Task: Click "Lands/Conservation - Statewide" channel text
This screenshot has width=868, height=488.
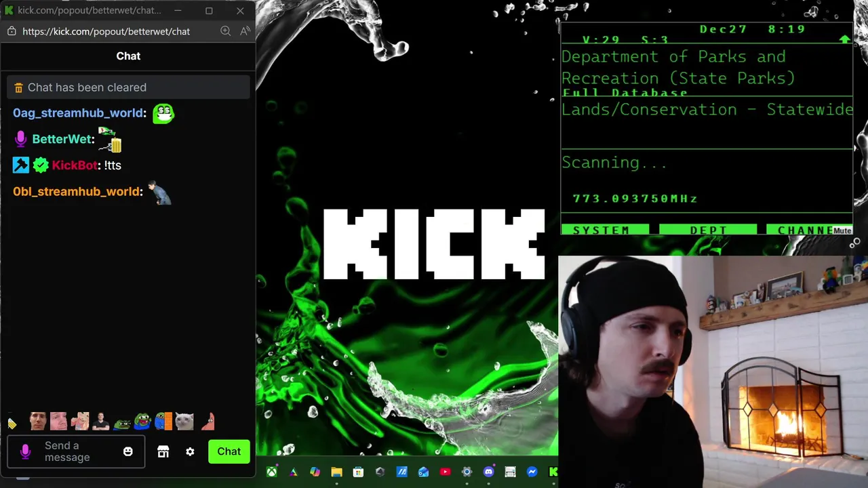Action: click(707, 109)
